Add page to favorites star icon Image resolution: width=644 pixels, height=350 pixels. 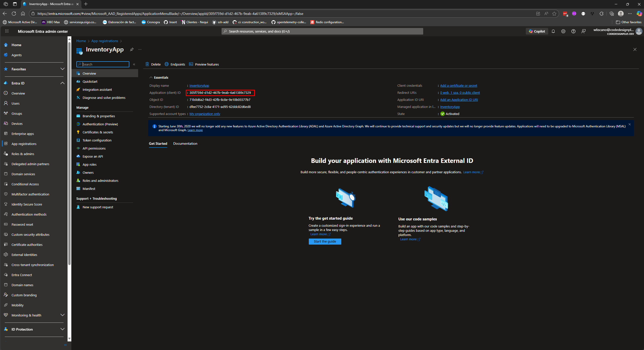(554, 14)
